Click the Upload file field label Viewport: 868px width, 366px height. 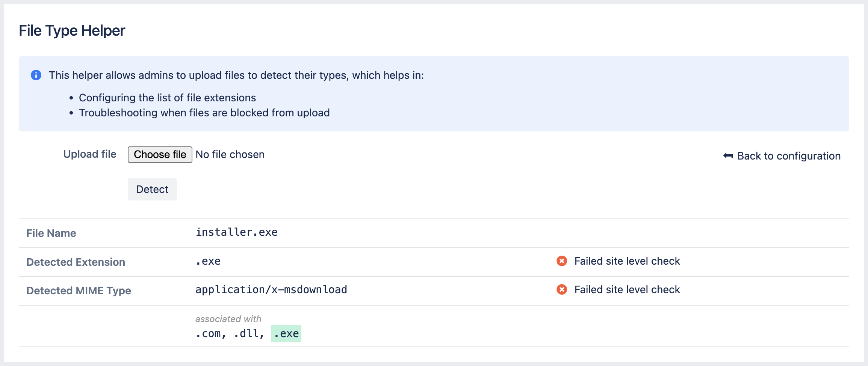click(89, 154)
